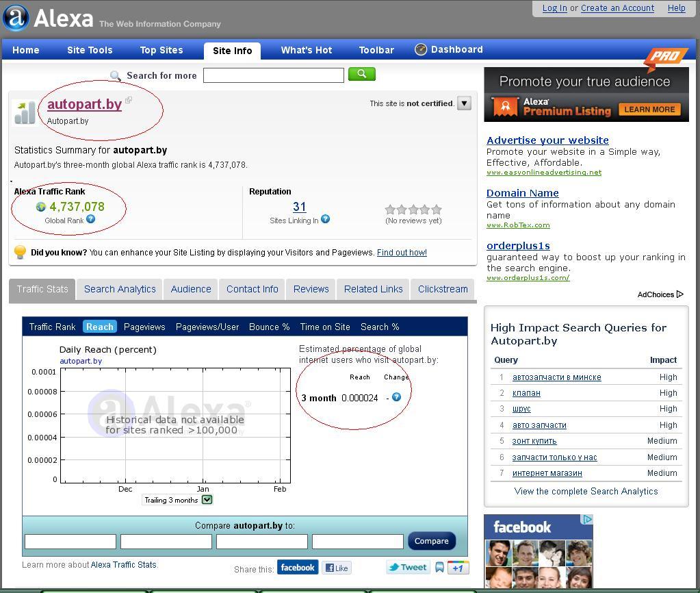Click the green search magnifier button
The image size is (700, 593).
coord(361,74)
